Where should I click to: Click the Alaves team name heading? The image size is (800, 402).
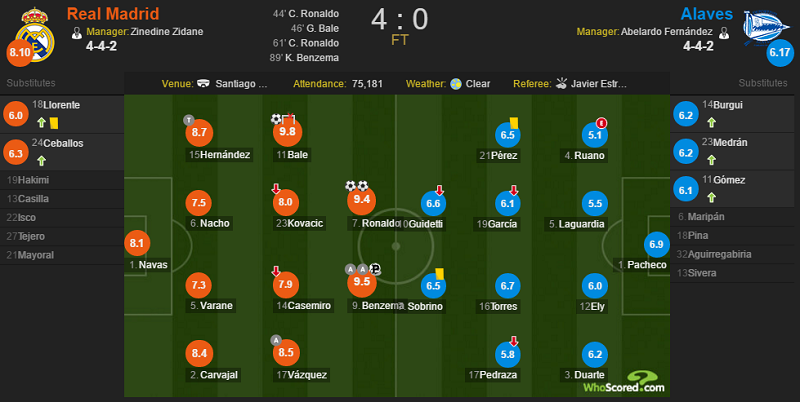click(x=707, y=14)
